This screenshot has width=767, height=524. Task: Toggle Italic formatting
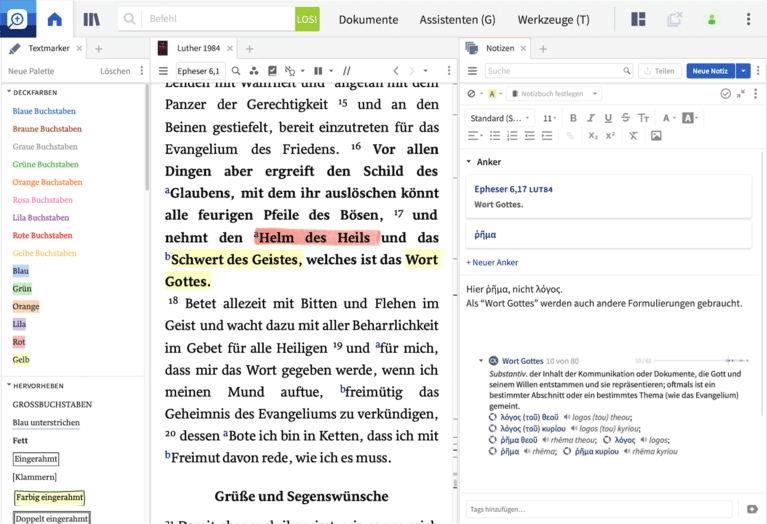click(590, 118)
